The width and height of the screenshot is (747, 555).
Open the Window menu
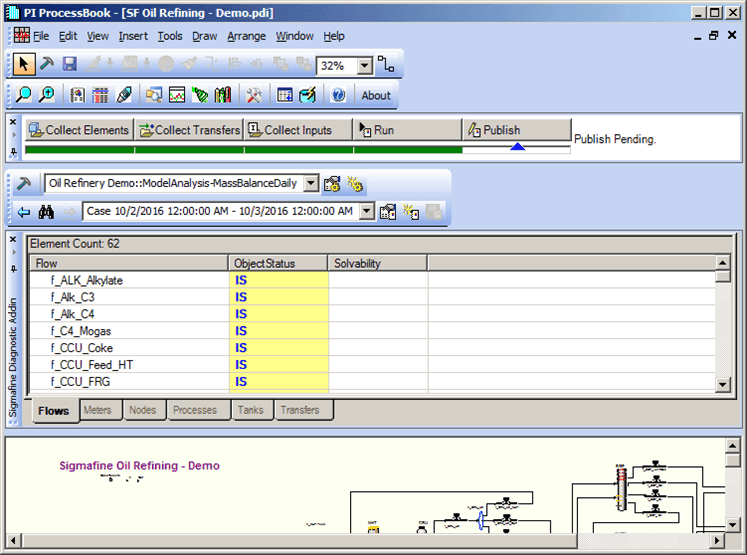(x=294, y=36)
